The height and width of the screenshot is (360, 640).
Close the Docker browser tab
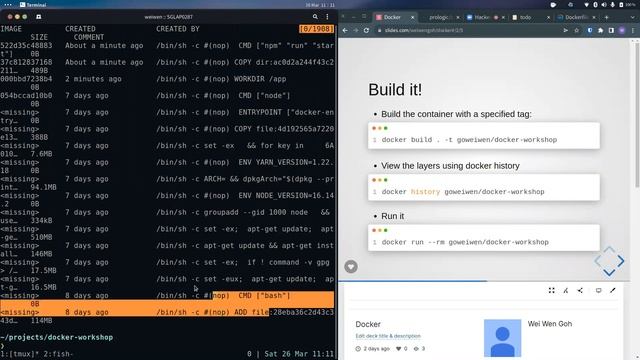click(x=412, y=17)
